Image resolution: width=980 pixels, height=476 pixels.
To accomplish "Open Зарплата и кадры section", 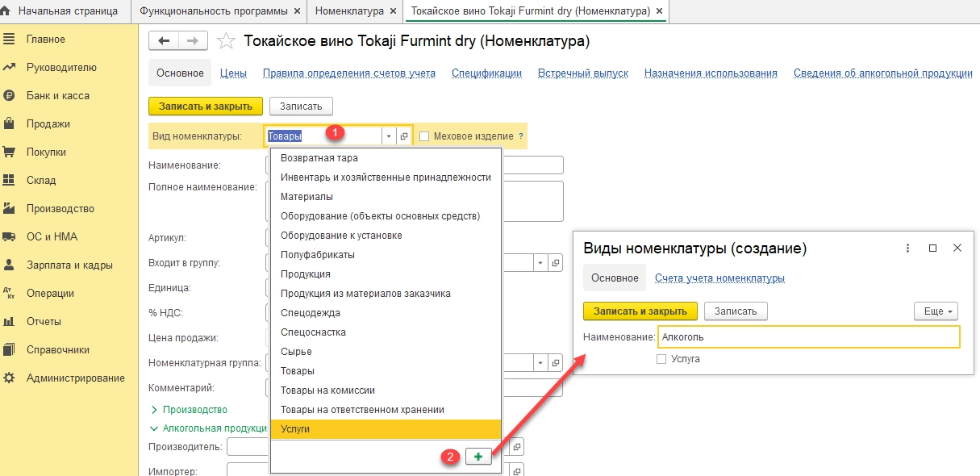I will (69, 265).
